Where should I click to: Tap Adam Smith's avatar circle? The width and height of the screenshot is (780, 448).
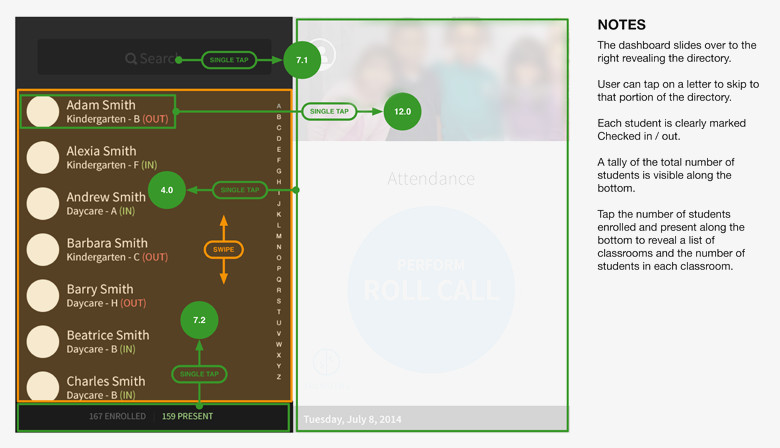pyautogui.click(x=43, y=111)
